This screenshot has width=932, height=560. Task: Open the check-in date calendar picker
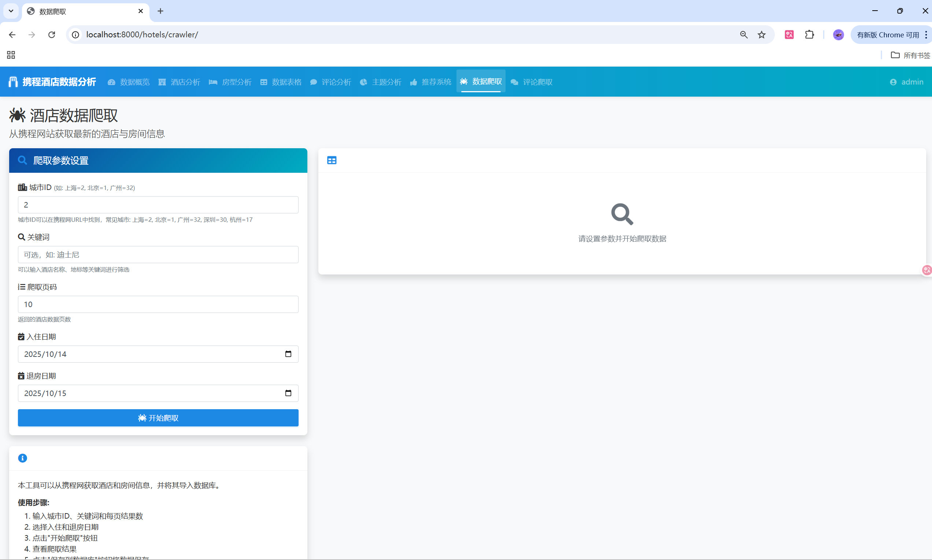[x=288, y=354]
